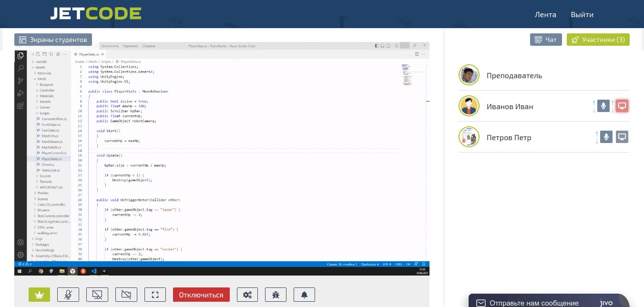
Task: Click the bug report icon
Action: [x=276, y=295]
